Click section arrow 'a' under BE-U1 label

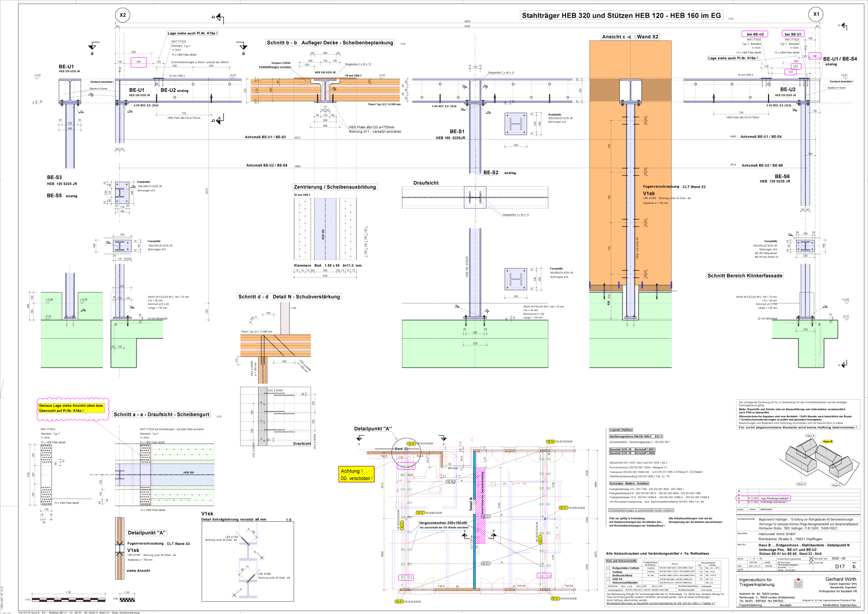point(93,47)
